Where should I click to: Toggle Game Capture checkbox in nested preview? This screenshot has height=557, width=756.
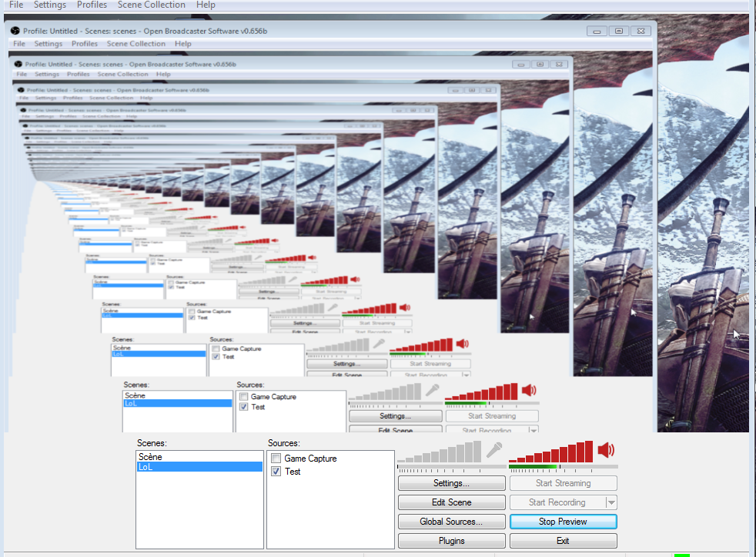click(x=244, y=396)
